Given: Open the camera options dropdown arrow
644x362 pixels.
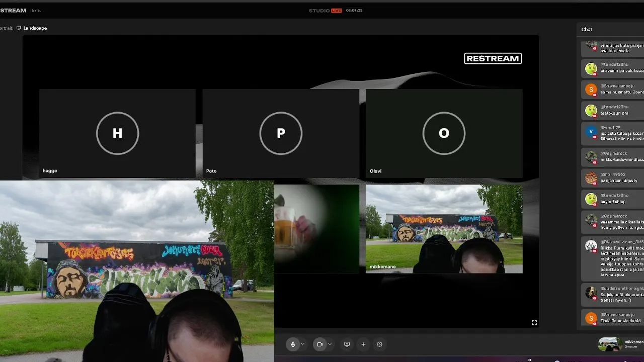Looking at the screenshot, I should pyautogui.click(x=330, y=344).
